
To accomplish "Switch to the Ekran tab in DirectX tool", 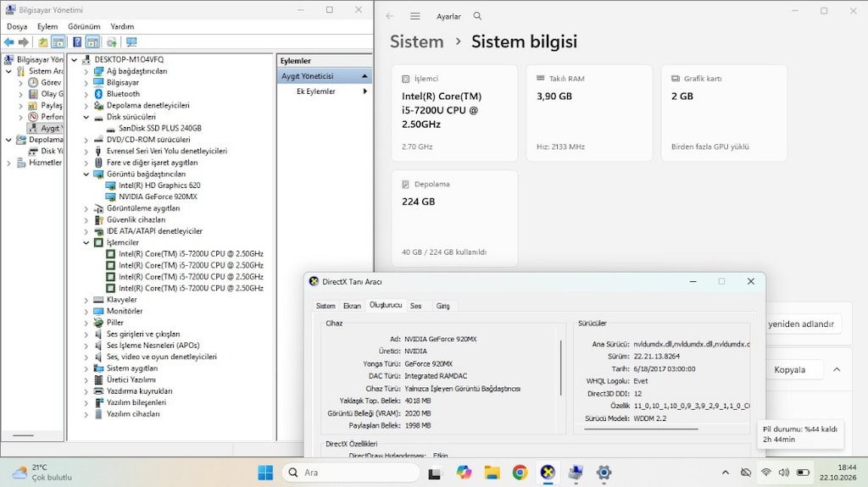I will pos(352,306).
